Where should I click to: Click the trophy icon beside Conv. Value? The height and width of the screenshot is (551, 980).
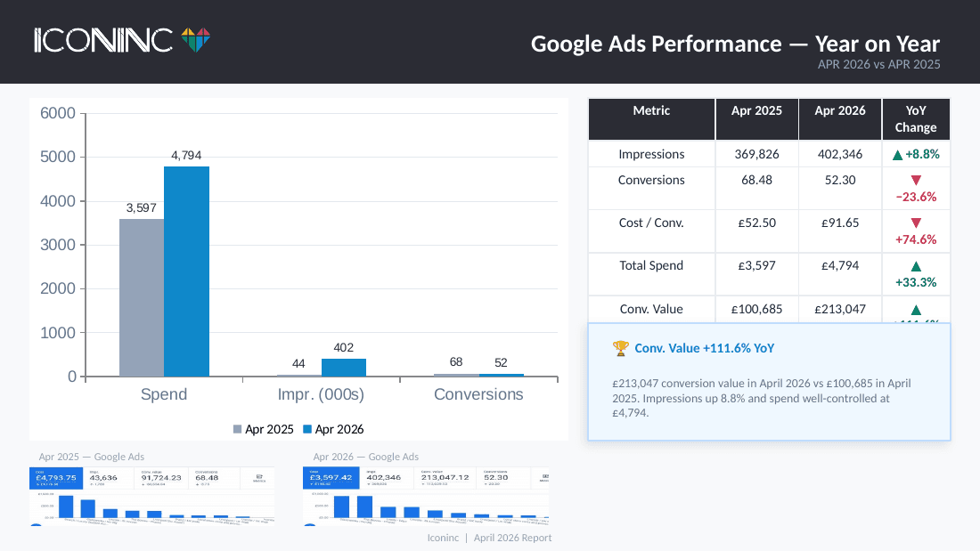pyautogui.click(x=621, y=348)
